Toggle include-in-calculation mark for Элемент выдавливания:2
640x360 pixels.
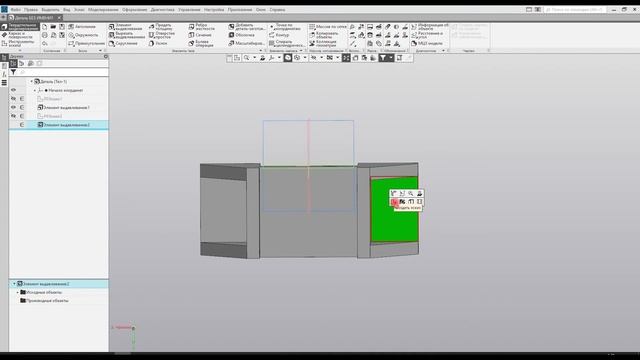pos(22,124)
